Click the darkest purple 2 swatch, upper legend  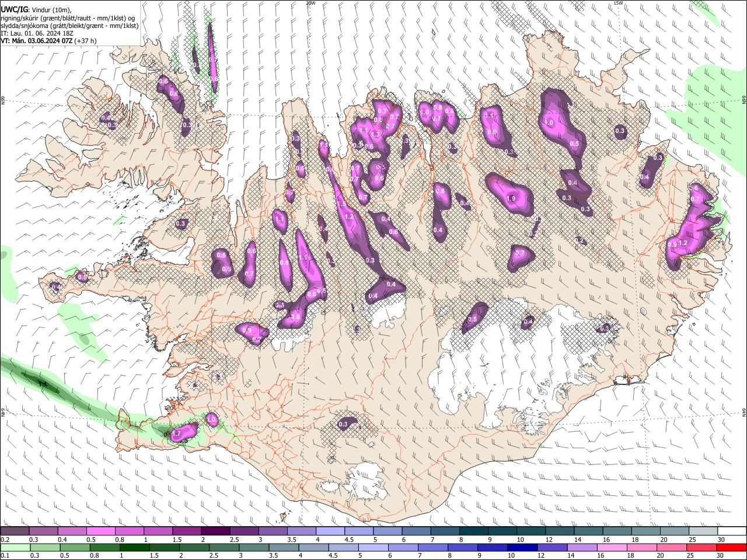tap(215, 531)
